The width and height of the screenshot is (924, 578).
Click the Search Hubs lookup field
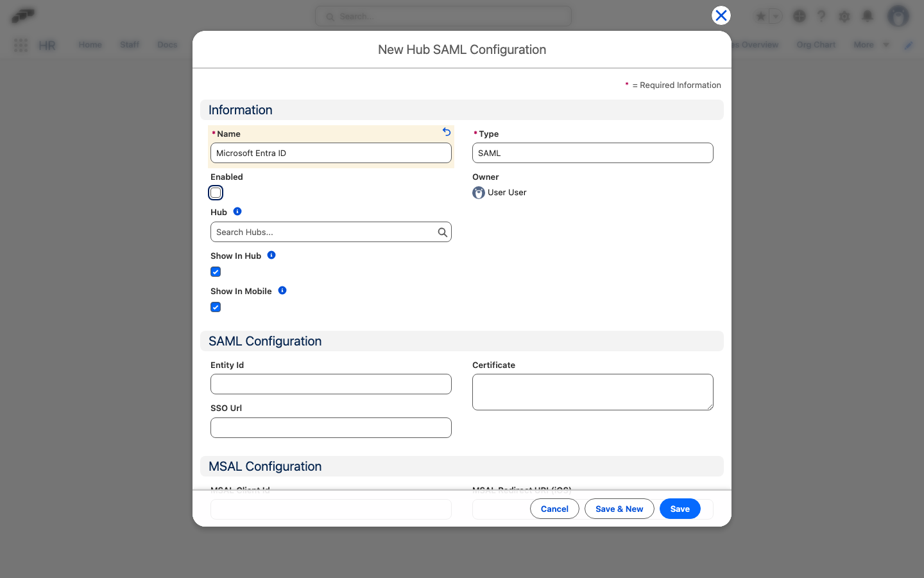tap(331, 232)
